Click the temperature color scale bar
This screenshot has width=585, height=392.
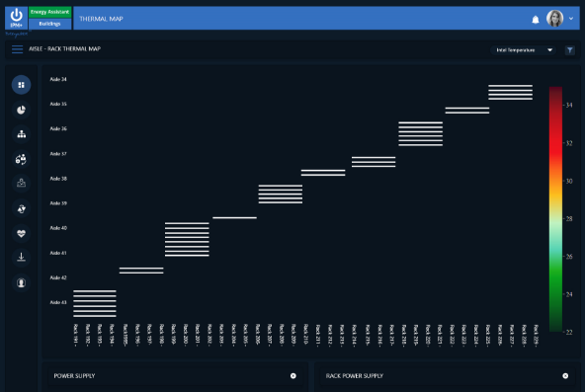click(x=555, y=209)
